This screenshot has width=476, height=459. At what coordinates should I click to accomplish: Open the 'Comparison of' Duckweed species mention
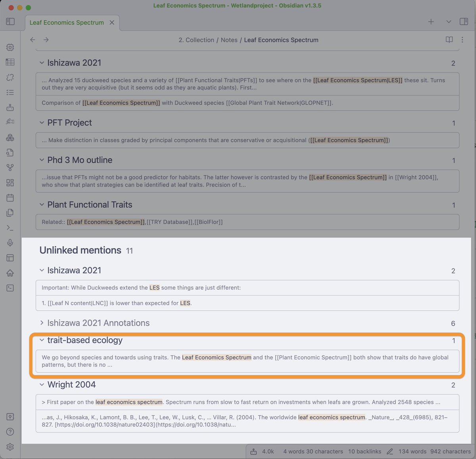click(248, 103)
